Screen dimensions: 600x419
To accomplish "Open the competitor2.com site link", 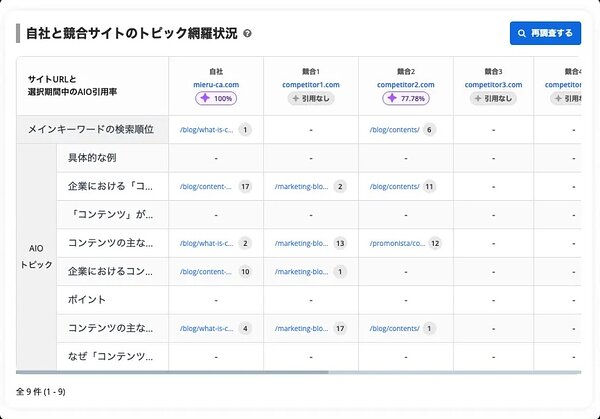I will (405, 85).
